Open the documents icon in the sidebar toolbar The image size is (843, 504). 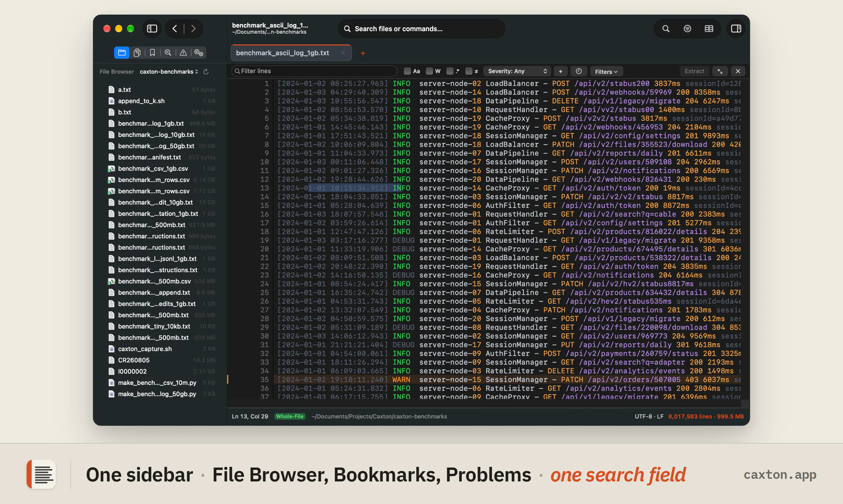[137, 53]
